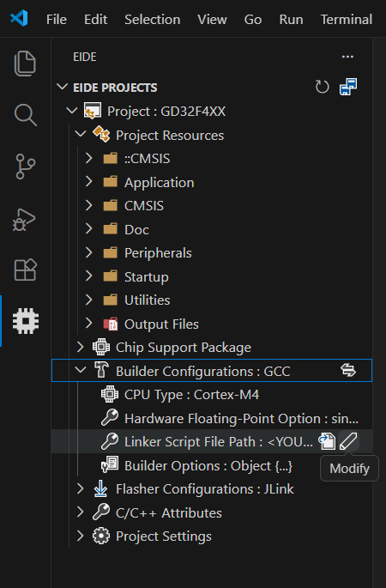386x588 pixels.
Task: Open the EIDE panel more actions ellipsis
Action: pos(347,57)
